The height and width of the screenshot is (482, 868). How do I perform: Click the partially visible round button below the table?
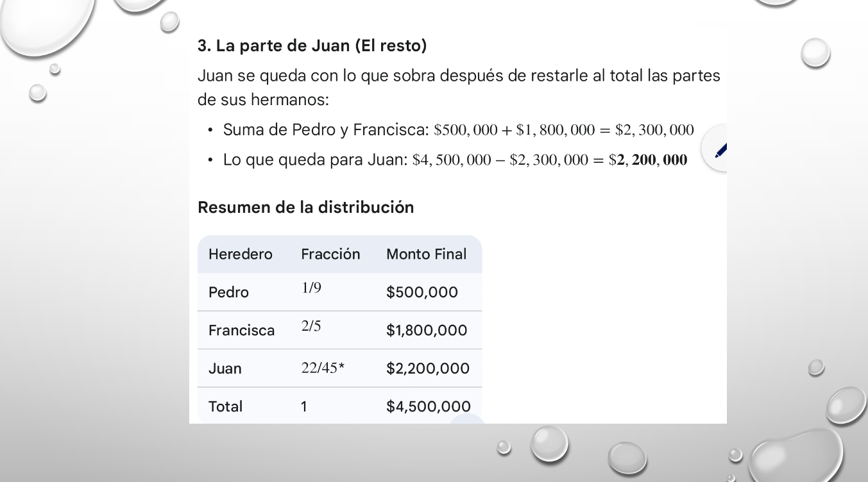click(x=468, y=419)
